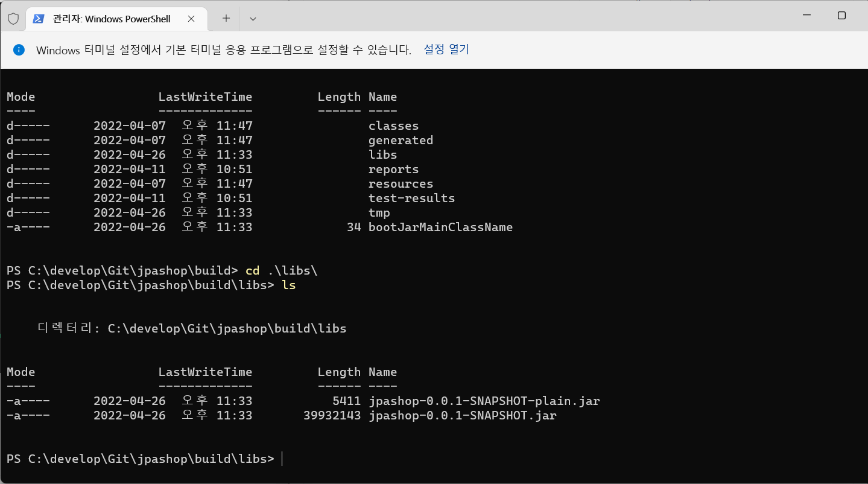The image size is (868, 484).
Task: Click the date 2022-04-11 on the reports row
Action: tap(130, 169)
